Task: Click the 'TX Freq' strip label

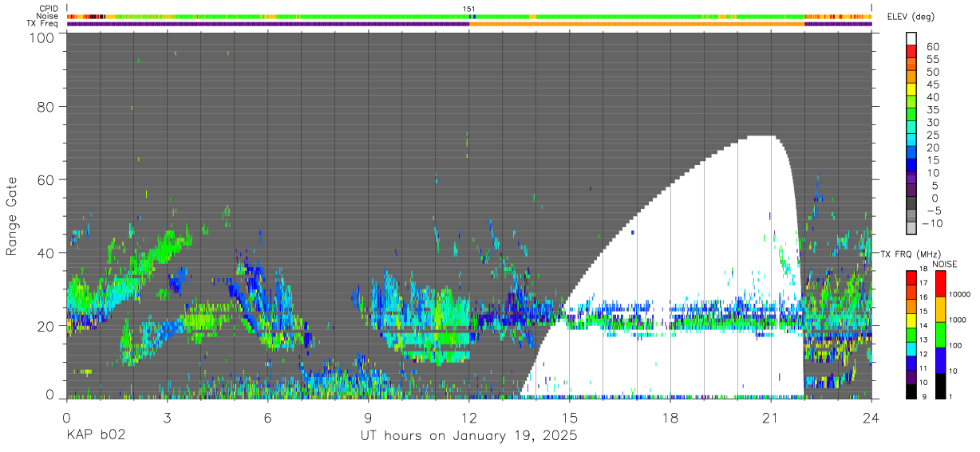Action: (x=43, y=23)
